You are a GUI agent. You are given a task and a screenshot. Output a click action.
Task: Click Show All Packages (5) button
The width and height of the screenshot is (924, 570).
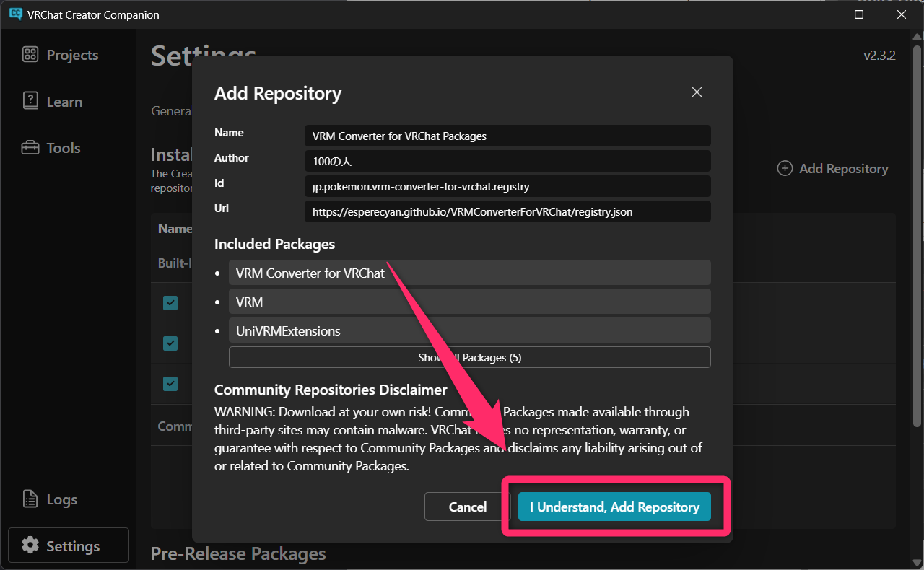pyautogui.click(x=469, y=357)
